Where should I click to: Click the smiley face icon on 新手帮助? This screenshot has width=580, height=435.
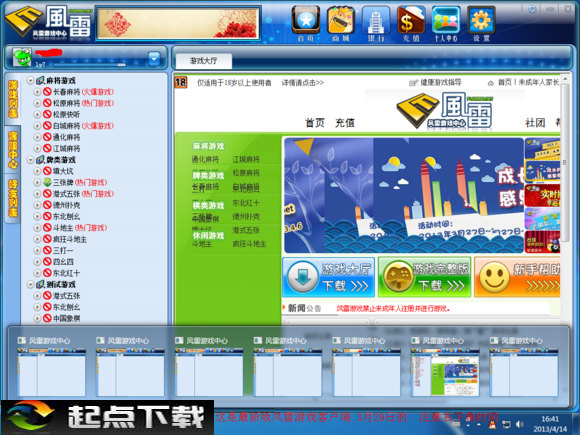(494, 277)
